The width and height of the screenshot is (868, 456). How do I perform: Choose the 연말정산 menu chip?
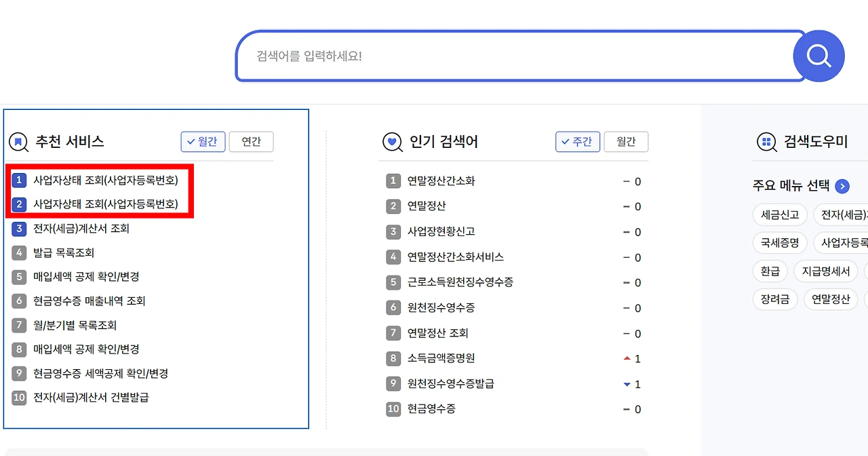[831, 299]
